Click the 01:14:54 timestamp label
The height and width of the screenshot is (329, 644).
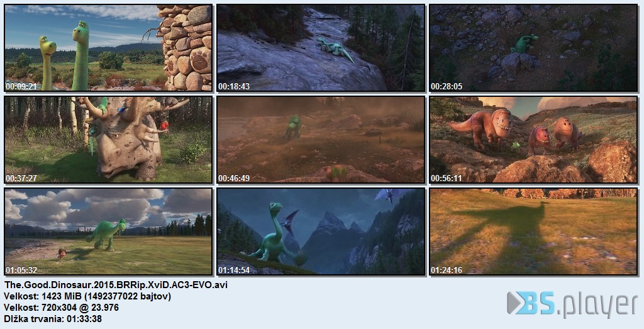[234, 270]
